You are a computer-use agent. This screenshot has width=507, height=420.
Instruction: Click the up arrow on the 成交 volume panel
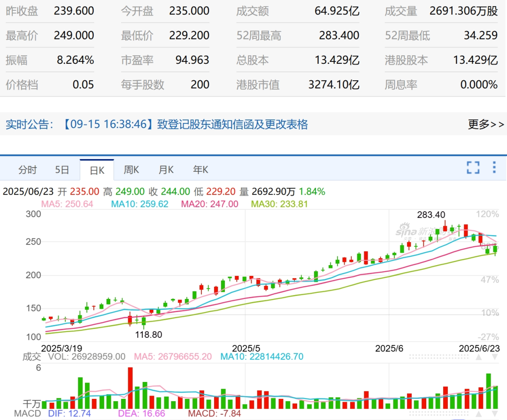coord(479,357)
